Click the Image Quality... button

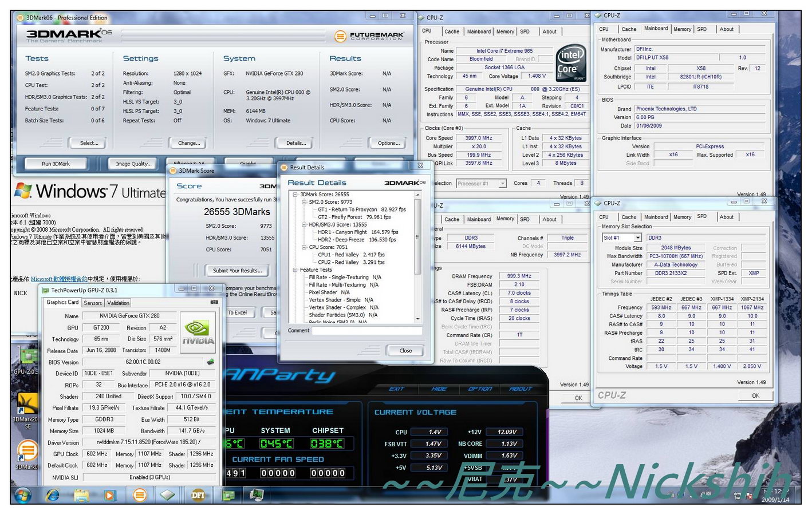[x=133, y=164]
